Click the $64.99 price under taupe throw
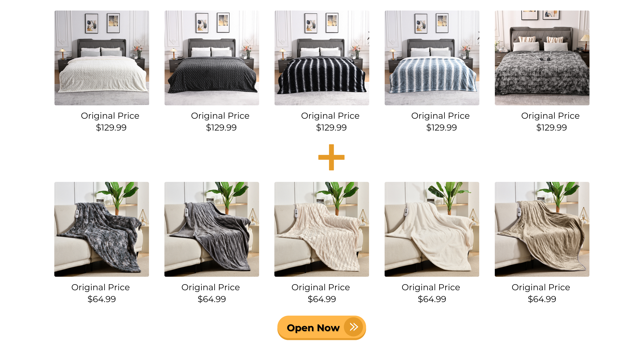Screen dimensions: 644x344 (542, 299)
